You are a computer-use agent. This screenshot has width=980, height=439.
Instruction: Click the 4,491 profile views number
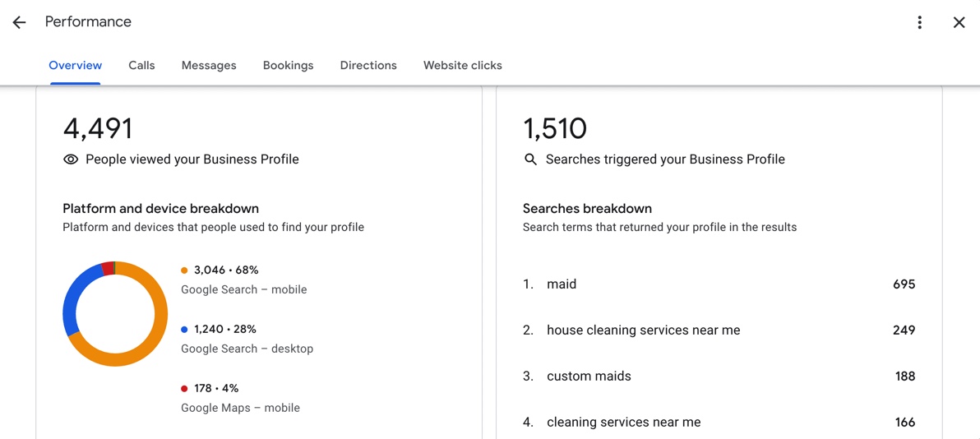point(98,128)
